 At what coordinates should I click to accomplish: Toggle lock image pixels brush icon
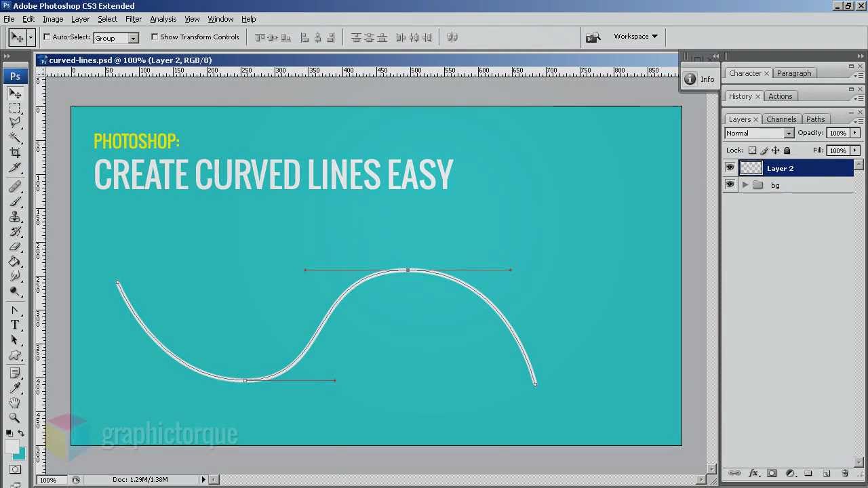tap(764, 150)
